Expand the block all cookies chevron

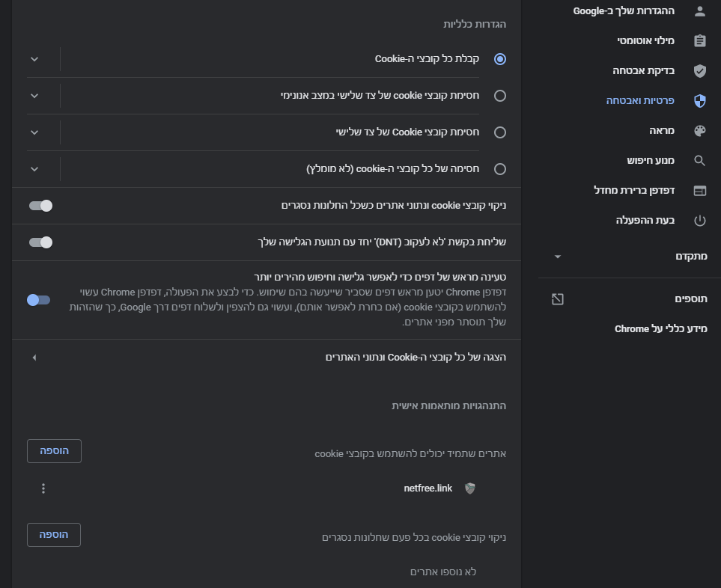pos(34,169)
